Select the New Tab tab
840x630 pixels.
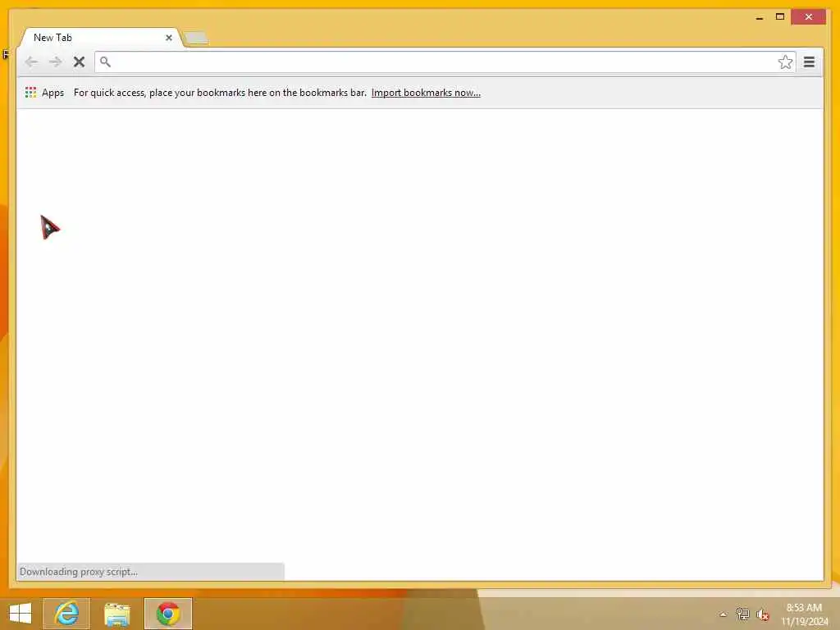tap(101, 38)
